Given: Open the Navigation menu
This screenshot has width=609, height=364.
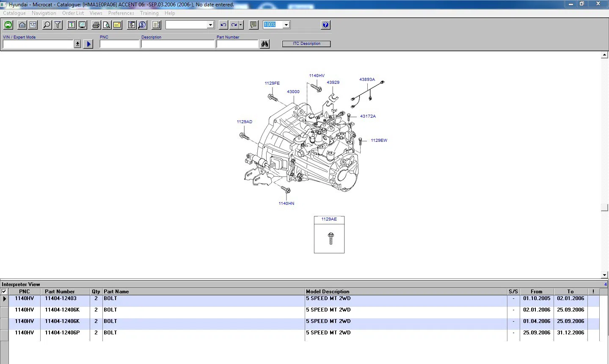Looking at the screenshot, I should [44, 13].
